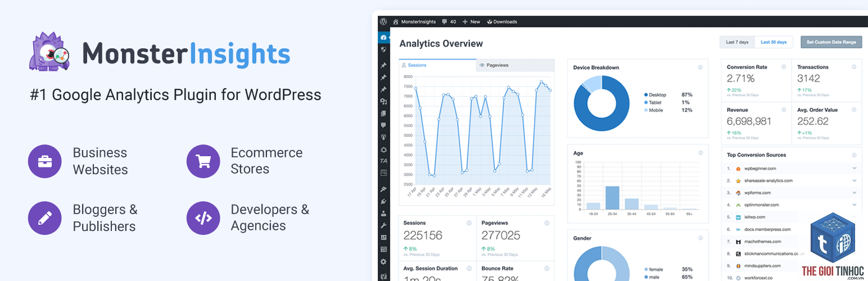Select the Last 30 days range
Image resolution: width=868 pixels, height=281 pixels.
(x=774, y=42)
